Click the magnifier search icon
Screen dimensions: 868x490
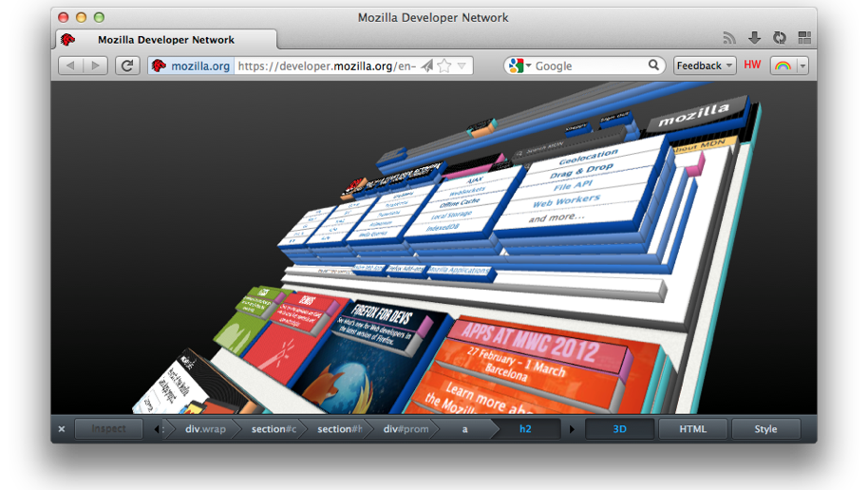653,66
